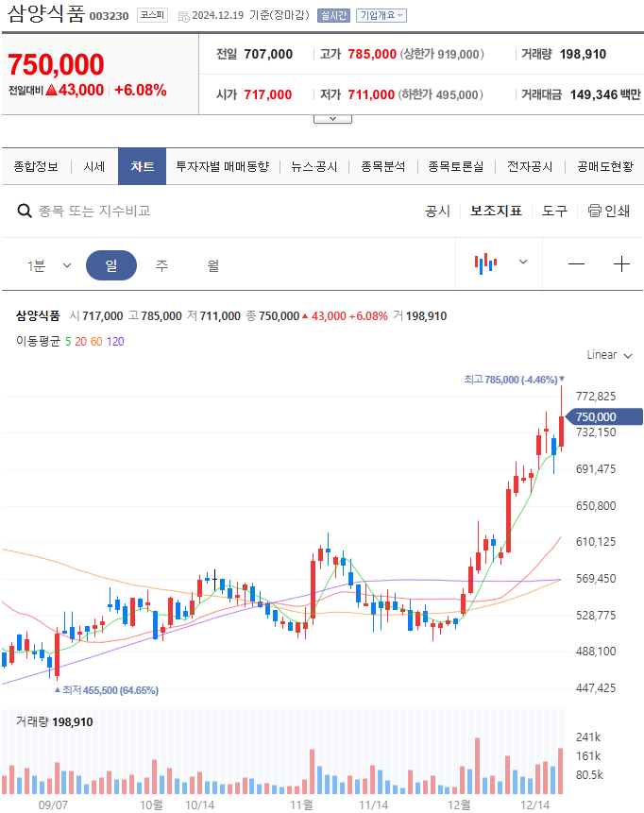Click the 610,125 price axis label
644x813 pixels.
(x=596, y=542)
